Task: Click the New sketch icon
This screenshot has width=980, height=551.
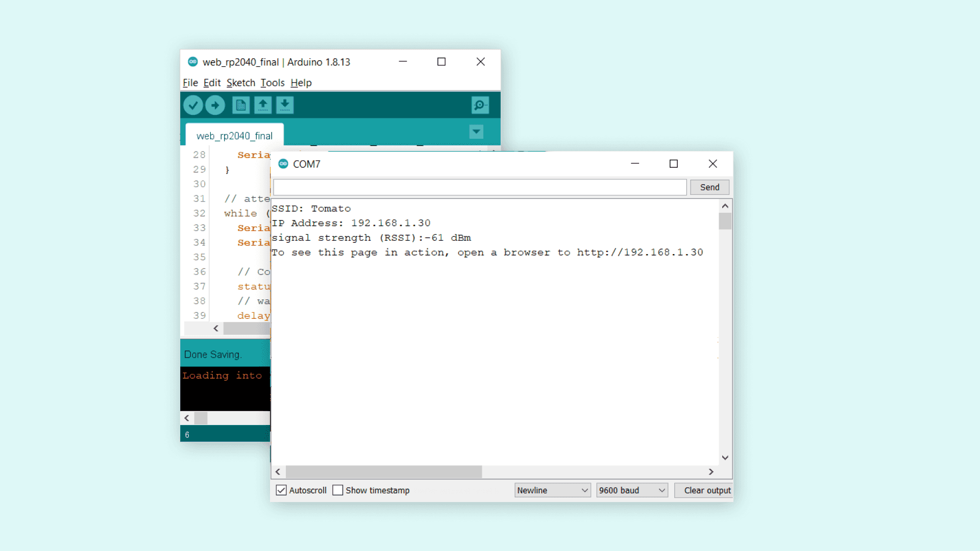Action: (240, 106)
